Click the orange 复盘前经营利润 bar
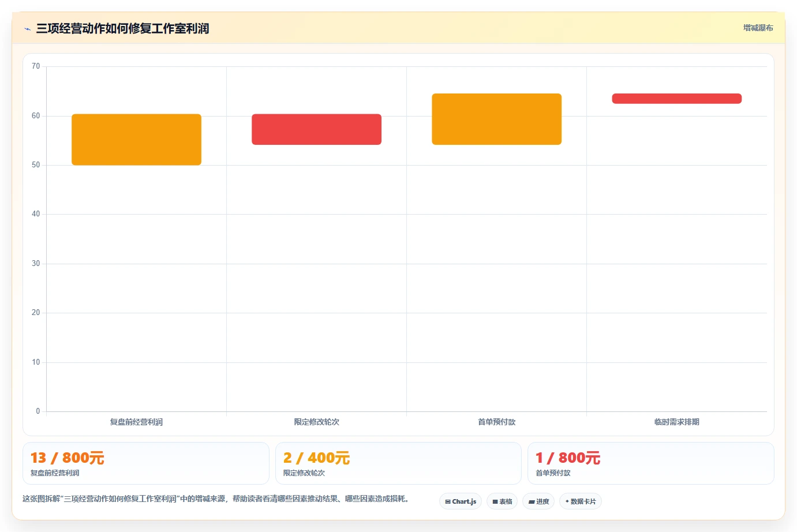 click(x=136, y=140)
